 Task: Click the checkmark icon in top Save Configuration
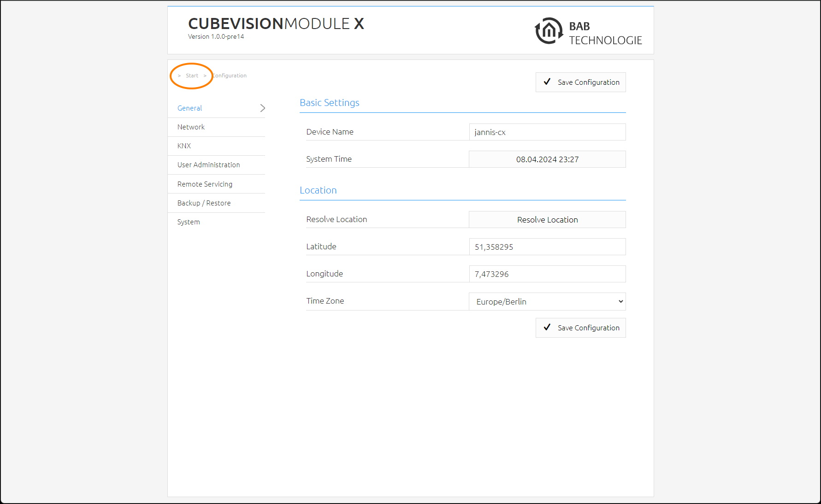point(547,82)
